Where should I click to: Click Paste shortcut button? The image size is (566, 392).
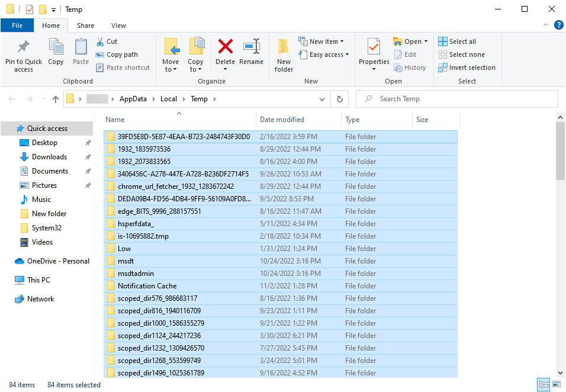pyautogui.click(x=123, y=68)
